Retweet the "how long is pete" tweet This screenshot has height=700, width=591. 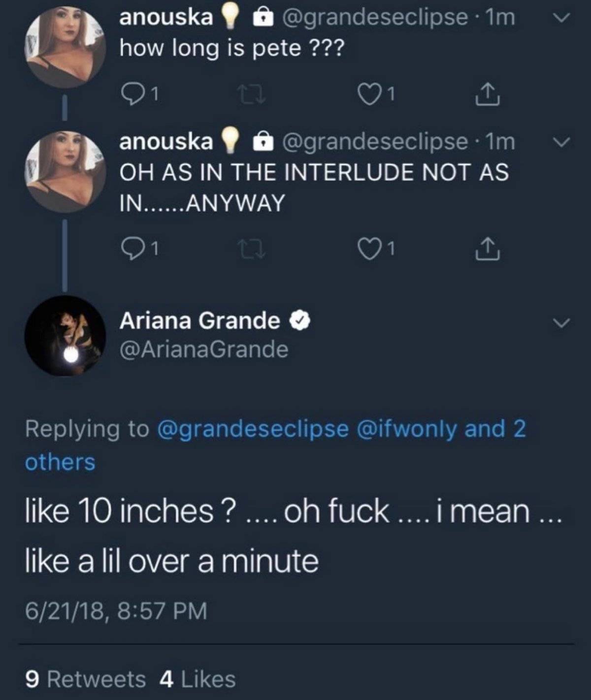[x=251, y=94]
